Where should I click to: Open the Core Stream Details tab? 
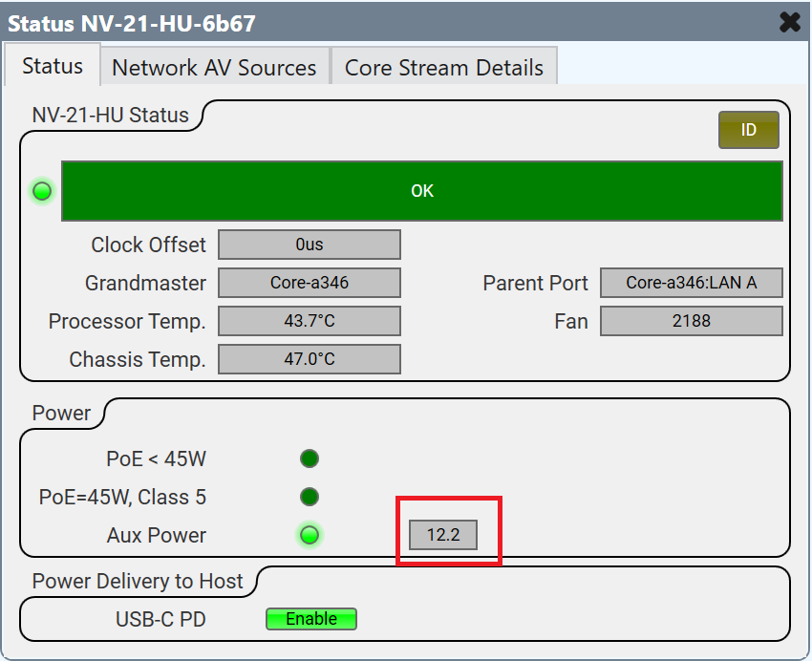click(443, 68)
